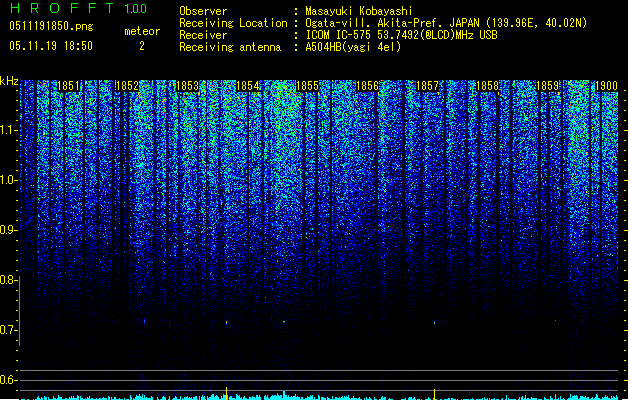Click the 0.8 kHz axis label
629x400 pixels.
click(x=8, y=280)
